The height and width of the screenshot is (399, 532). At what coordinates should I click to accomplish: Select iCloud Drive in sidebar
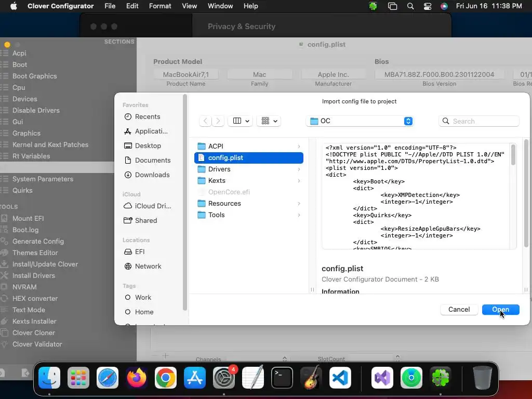[148, 206]
